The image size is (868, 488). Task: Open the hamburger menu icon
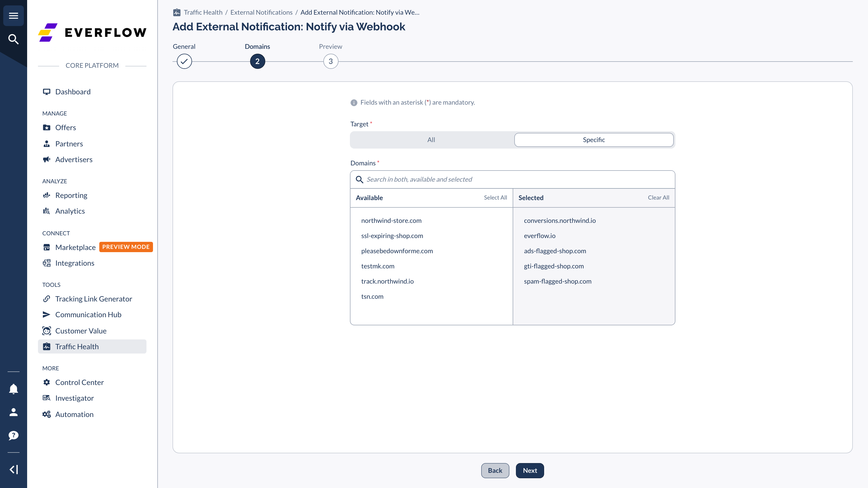tap(14, 15)
